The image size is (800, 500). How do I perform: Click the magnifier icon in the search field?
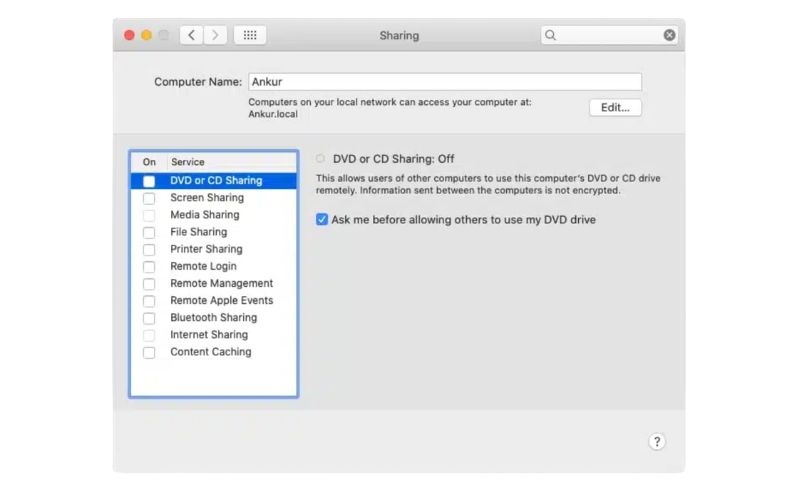[550, 35]
